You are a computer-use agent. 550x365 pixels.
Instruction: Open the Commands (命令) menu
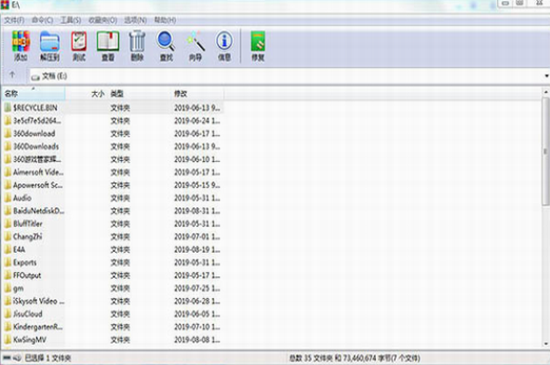[x=42, y=20]
